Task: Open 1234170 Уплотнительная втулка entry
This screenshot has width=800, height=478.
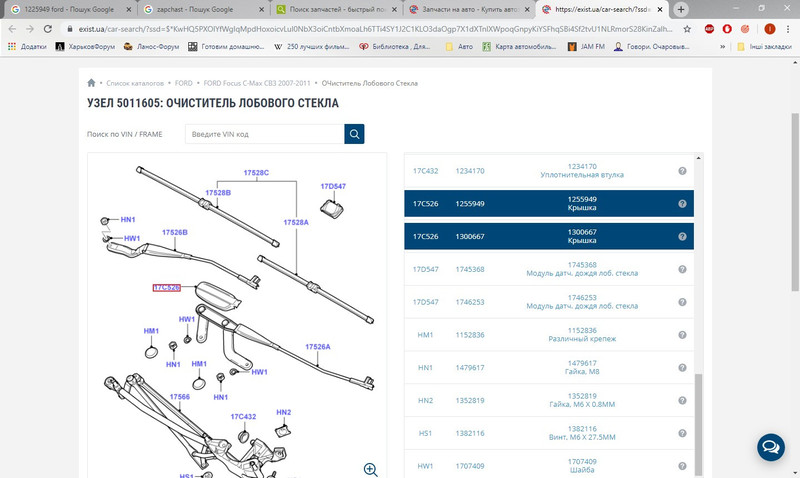Action: point(582,171)
